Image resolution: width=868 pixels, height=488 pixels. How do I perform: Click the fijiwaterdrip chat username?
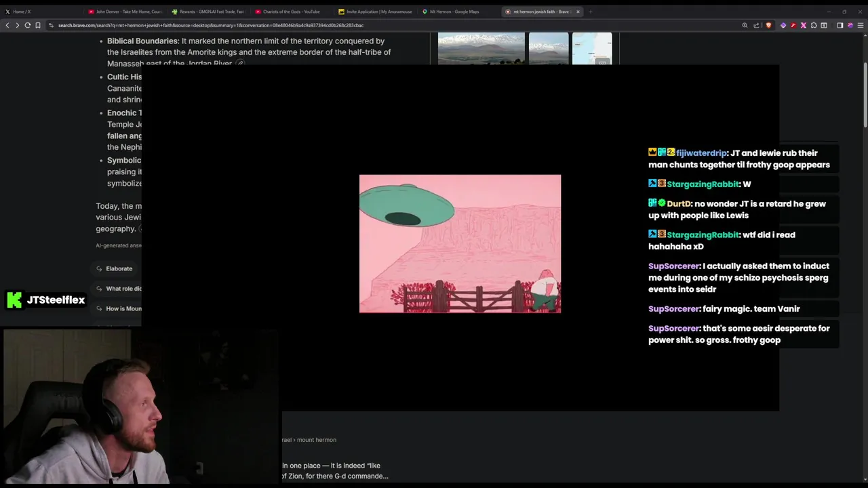coord(701,153)
